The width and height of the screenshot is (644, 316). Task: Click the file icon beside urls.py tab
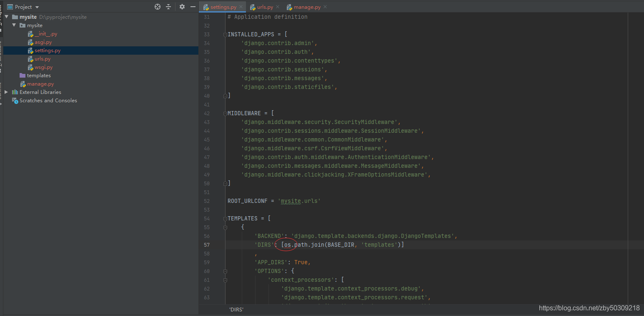(253, 7)
